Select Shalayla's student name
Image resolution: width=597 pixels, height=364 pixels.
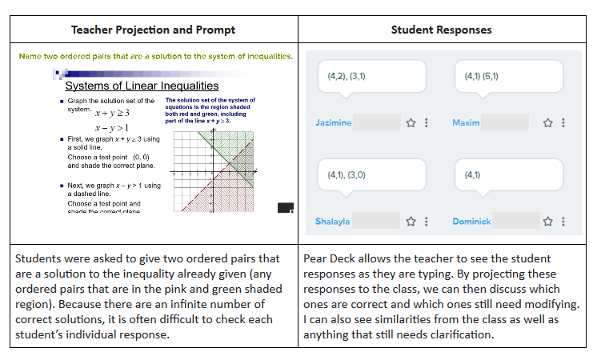(332, 222)
